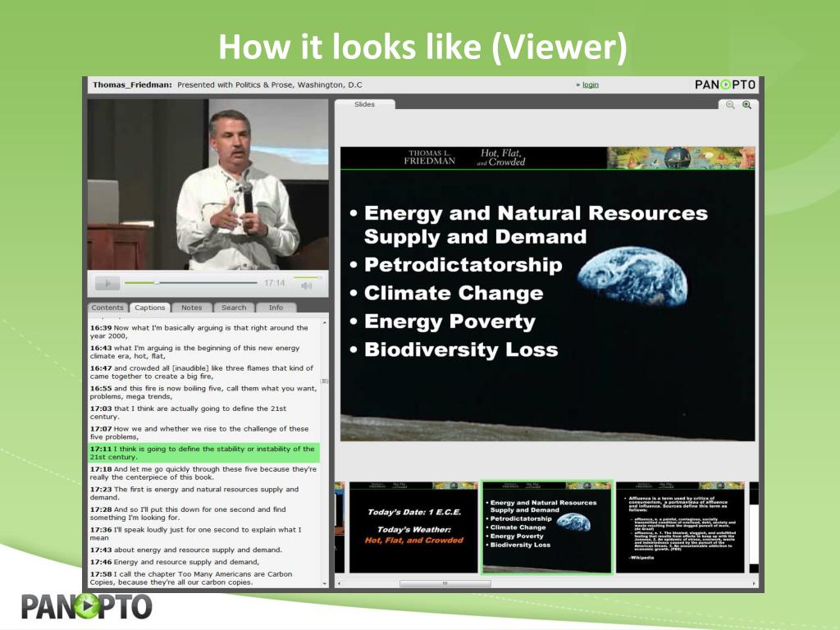The width and height of the screenshot is (840, 630).
Task: Follow the login link
Action: (591, 84)
